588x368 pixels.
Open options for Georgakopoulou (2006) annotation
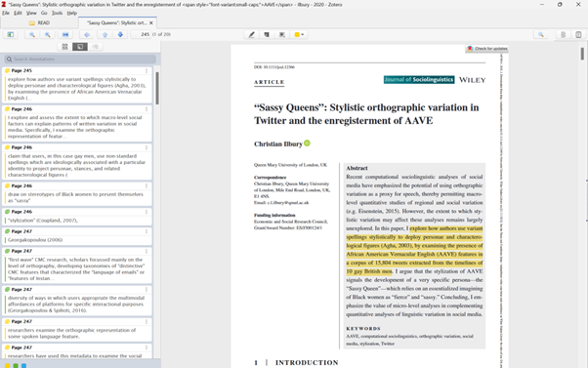coord(147,231)
